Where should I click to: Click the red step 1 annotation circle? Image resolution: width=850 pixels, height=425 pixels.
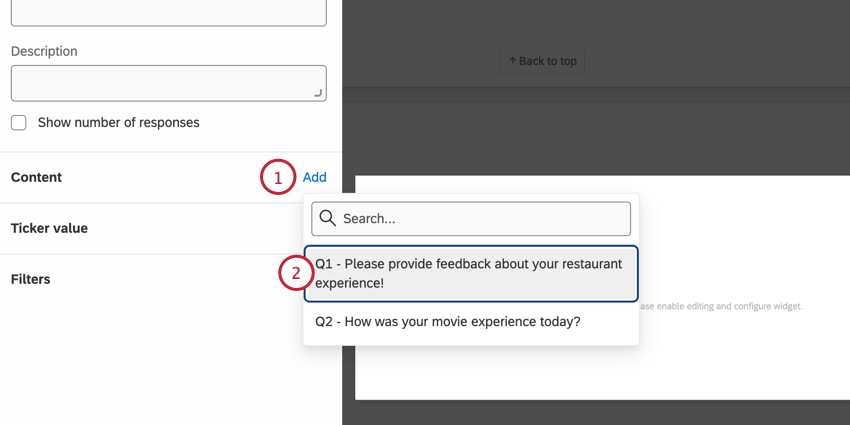click(278, 177)
